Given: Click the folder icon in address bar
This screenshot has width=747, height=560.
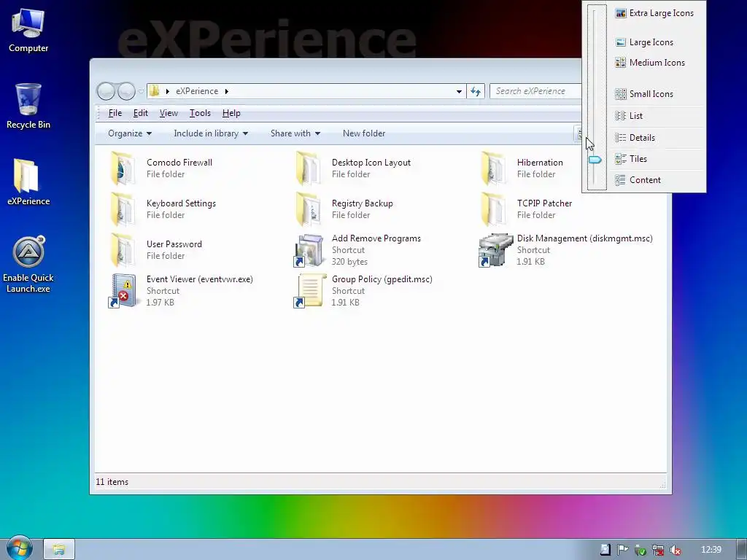Looking at the screenshot, I should click(x=155, y=91).
